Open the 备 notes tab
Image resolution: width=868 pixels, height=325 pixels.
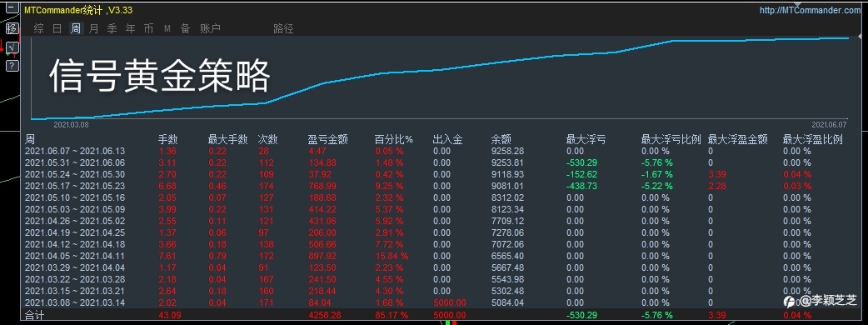click(x=186, y=29)
